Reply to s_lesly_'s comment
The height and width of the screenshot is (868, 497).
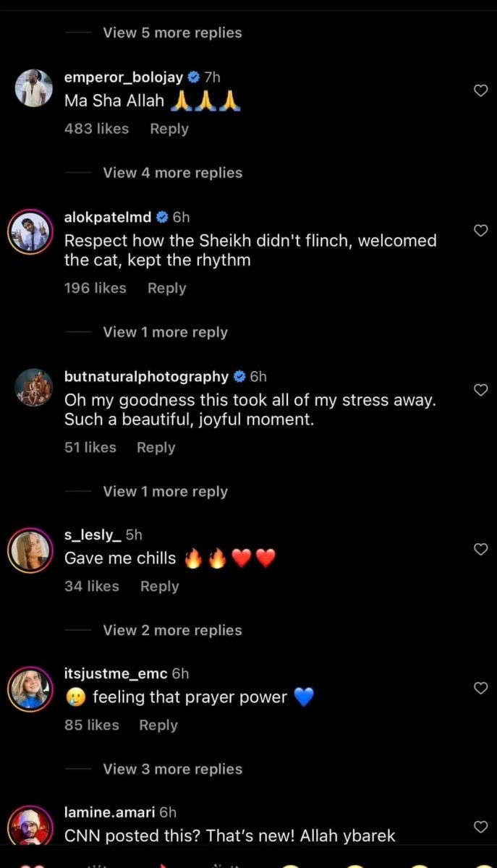click(x=160, y=586)
